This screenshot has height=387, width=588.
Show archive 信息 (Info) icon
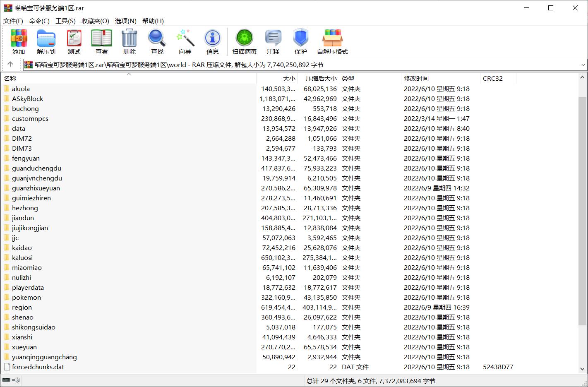(x=213, y=38)
